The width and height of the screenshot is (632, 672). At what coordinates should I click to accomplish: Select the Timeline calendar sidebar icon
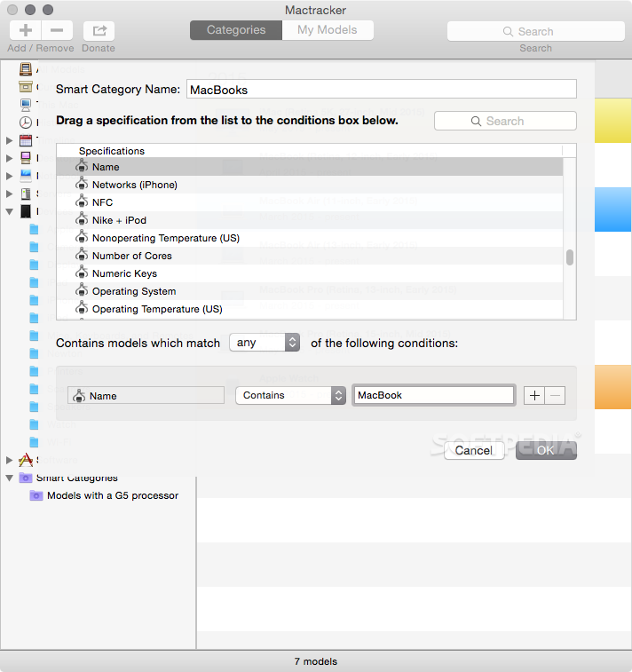[26, 140]
